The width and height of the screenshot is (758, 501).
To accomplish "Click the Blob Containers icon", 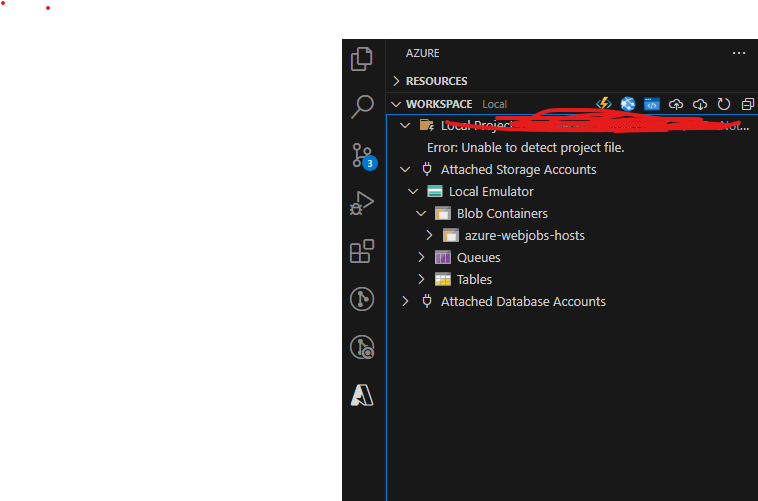I will 443,213.
